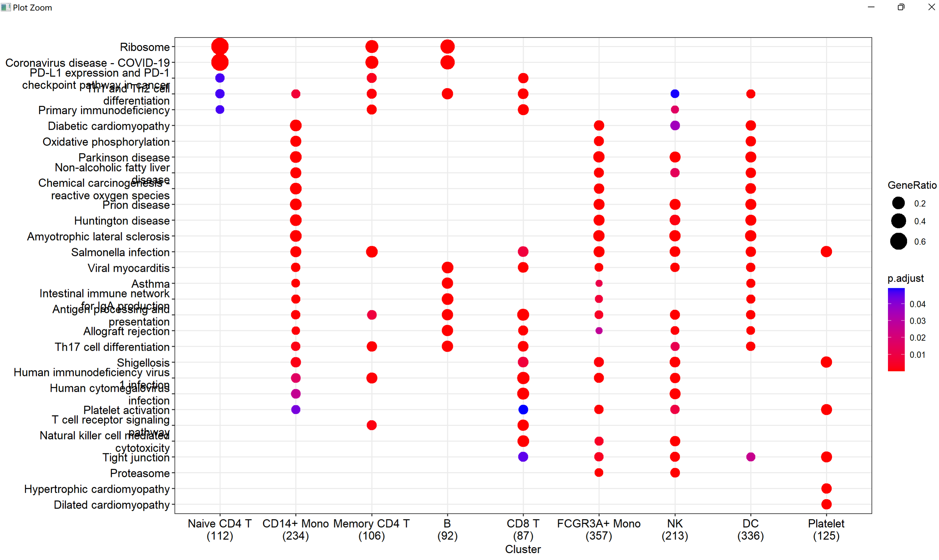Click 'Coronavirus disease - COVID-19' label
Screen dimensions: 939x560
tap(88, 63)
